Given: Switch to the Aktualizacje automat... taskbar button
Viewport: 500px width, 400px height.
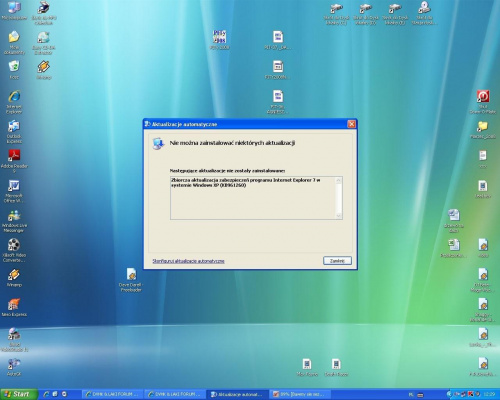Looking at the screenshot, I should [x=237, y=394].
